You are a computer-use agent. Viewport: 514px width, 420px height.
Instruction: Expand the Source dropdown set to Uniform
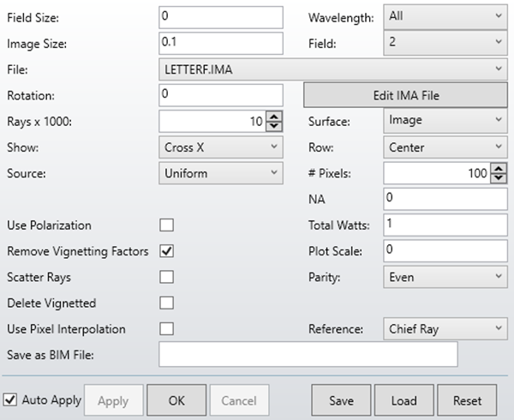pos(220,173)
